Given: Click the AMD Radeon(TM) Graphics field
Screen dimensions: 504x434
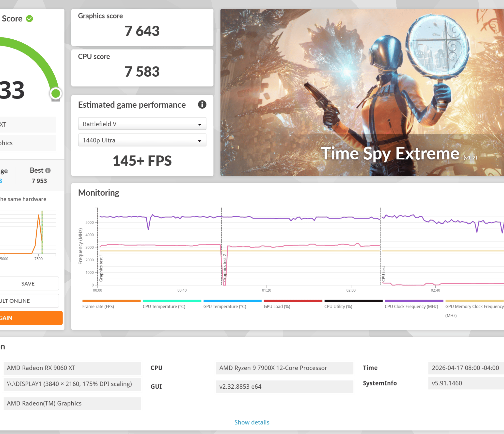Looking at the screenshot, I should [x=72, y=403].
